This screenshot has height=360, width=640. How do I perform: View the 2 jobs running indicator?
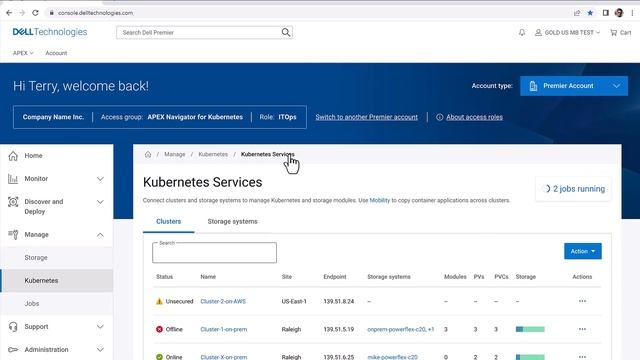[573, 189]
